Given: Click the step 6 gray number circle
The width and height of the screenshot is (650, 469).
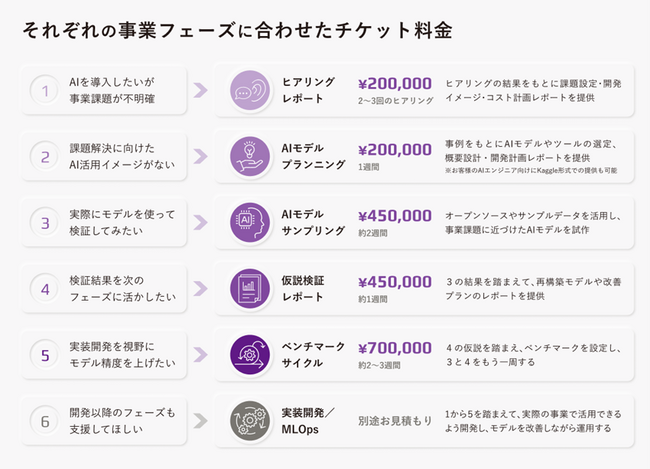Looking at the screenshot, I should pyautogui.click(x=45, y=421).
